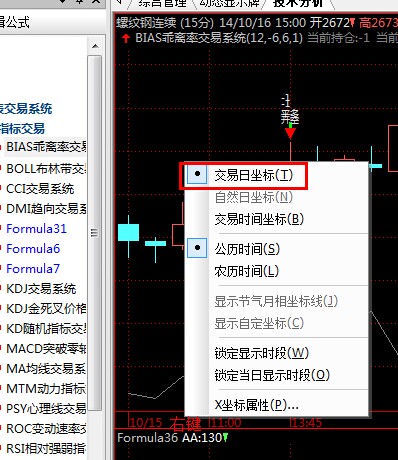The height and width of the screenshot is (460, 398).
Task: Click red sell signal arrow on chart
Action: pyautogui.click(x=290, y=133)
